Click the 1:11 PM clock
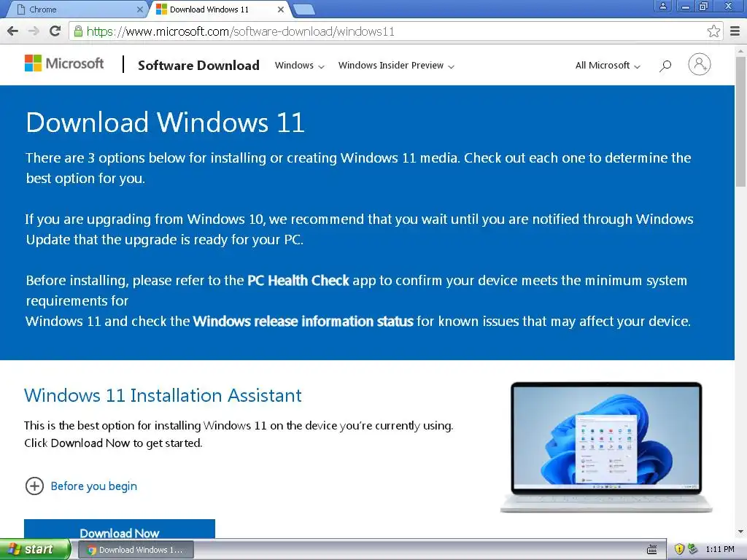Image resolution: width=747 pixels, height=560 pixels. point(719,550)
